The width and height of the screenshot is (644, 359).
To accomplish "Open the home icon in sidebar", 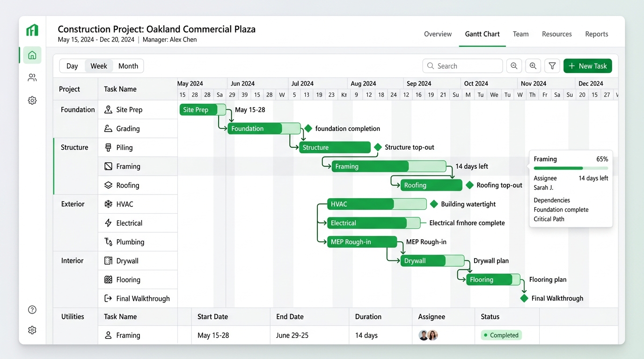I will (x=32, y=55).
